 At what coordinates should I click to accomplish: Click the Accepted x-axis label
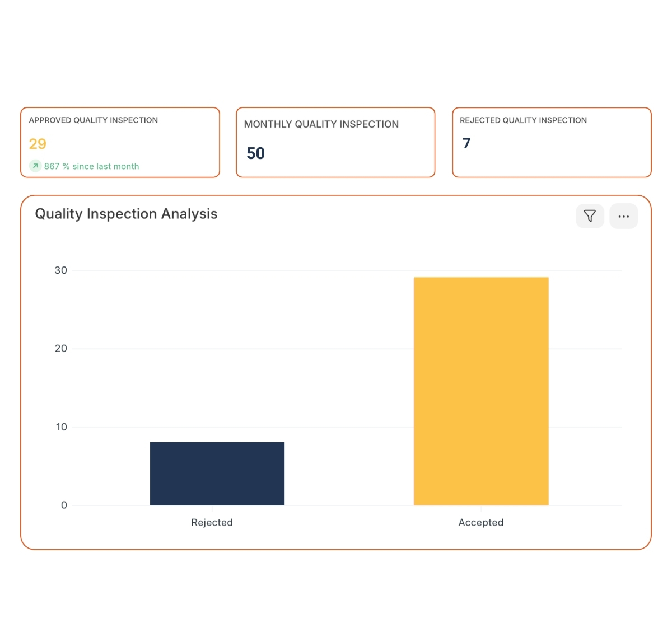(480, 522)
